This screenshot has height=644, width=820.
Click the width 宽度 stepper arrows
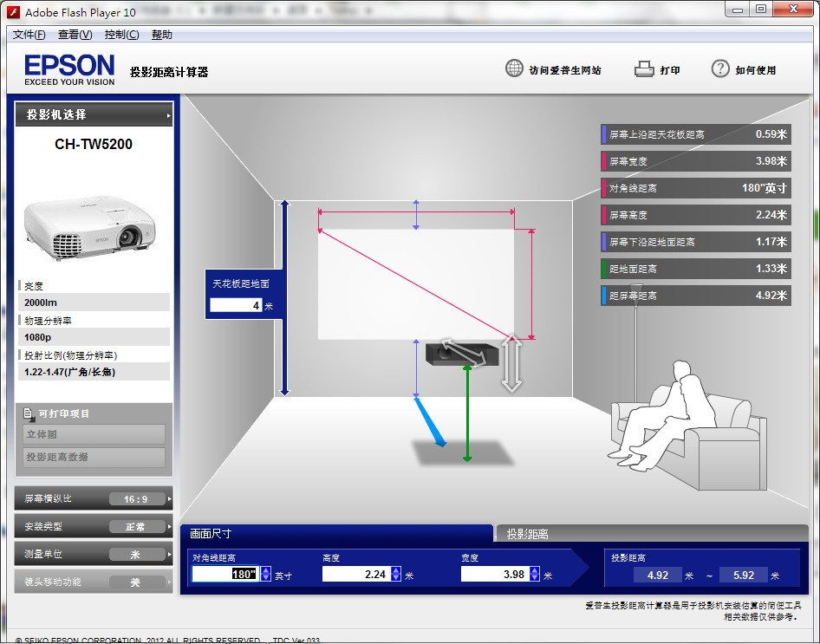535,574
